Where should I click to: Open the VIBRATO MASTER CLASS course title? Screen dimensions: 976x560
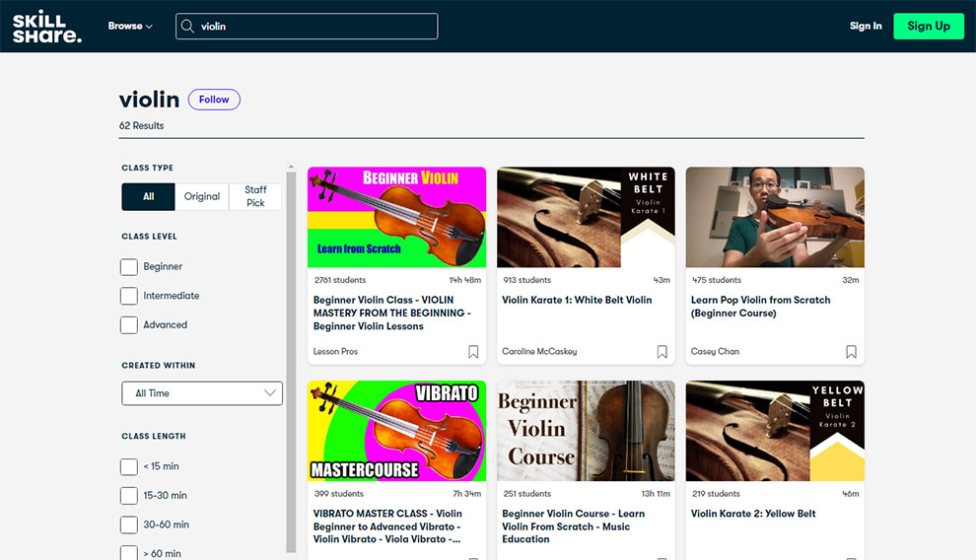[x=387, y=526]
